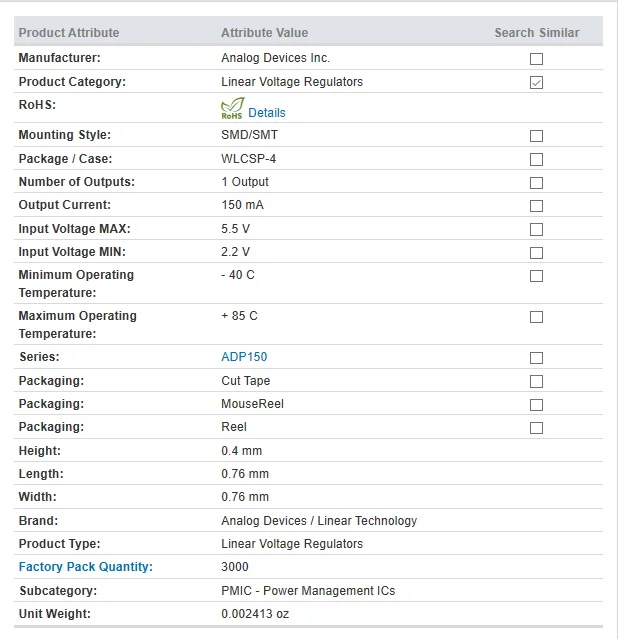Click the Search Similar column header

(537, 33)
